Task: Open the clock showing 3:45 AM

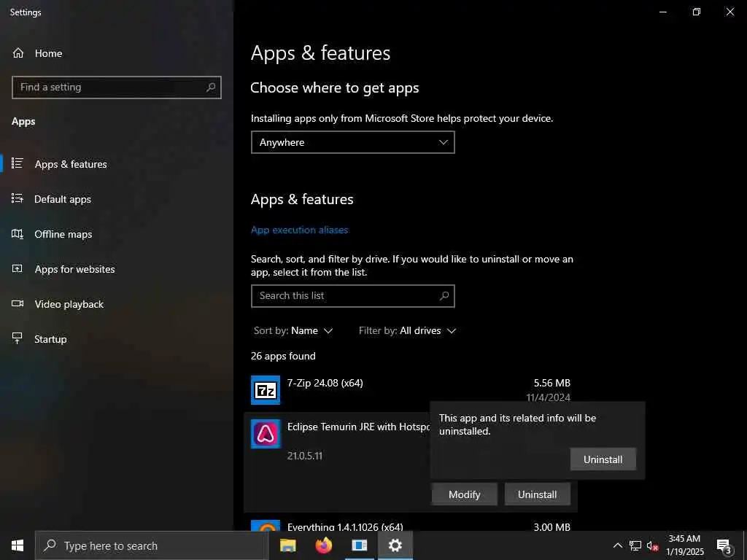Action: tap(684, 545)
